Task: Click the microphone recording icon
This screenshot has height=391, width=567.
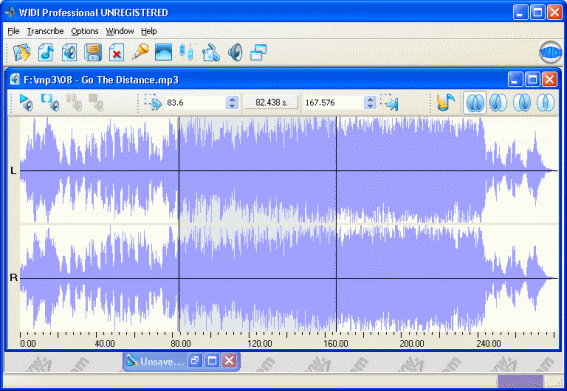Action: 140,52
